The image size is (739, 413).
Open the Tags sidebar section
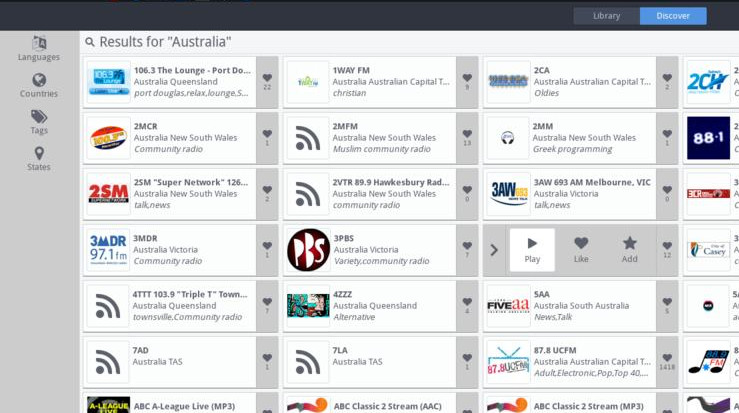coord(39,122)
